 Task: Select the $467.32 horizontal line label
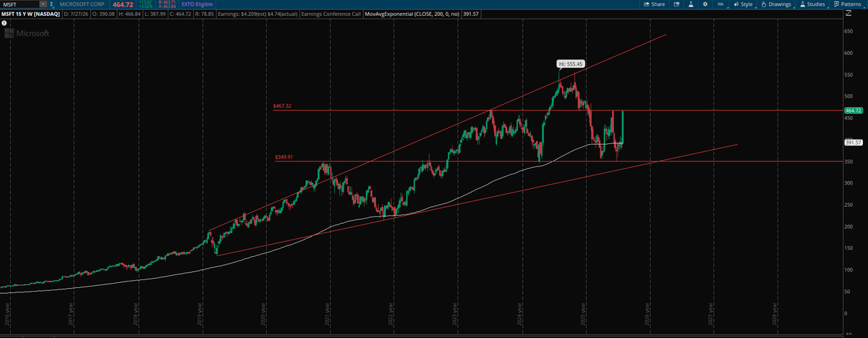(282, 106)
